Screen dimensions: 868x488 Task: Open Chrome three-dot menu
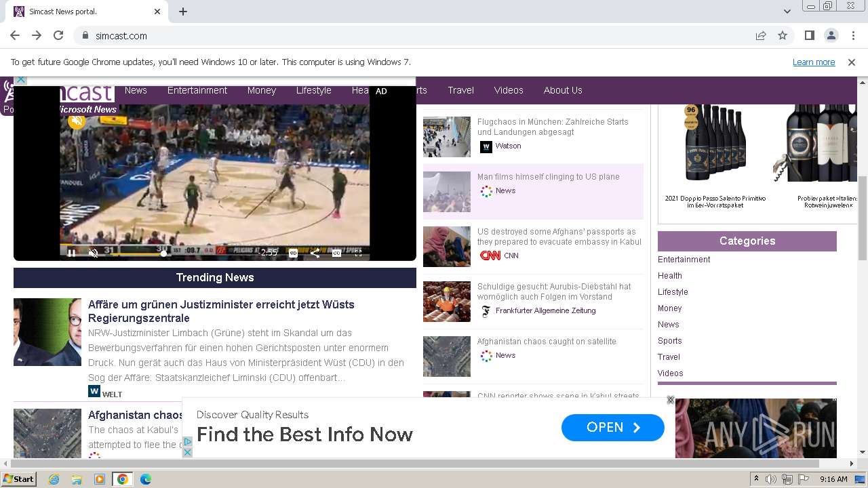[x=853, y=36]
